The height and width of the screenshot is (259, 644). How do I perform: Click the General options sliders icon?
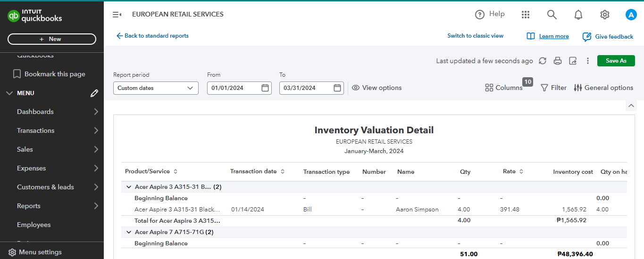[x=578, y=88]
